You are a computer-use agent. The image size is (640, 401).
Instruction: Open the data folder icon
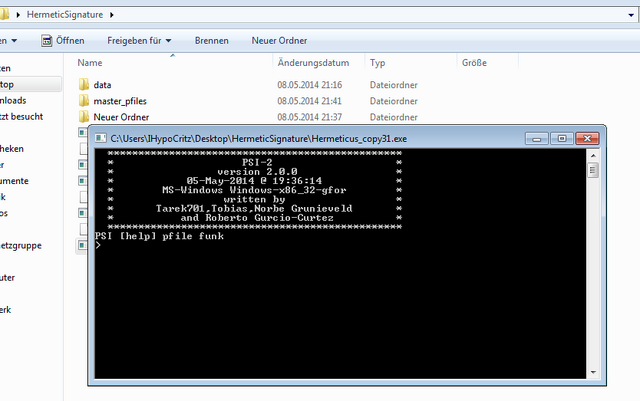click(84, 85)
